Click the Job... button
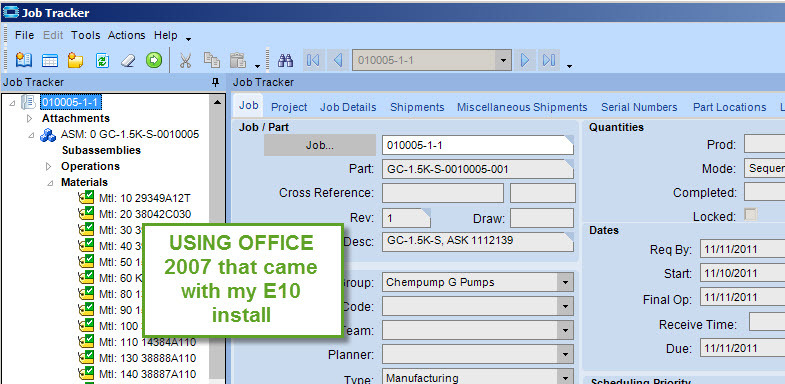 coord(320,145)
